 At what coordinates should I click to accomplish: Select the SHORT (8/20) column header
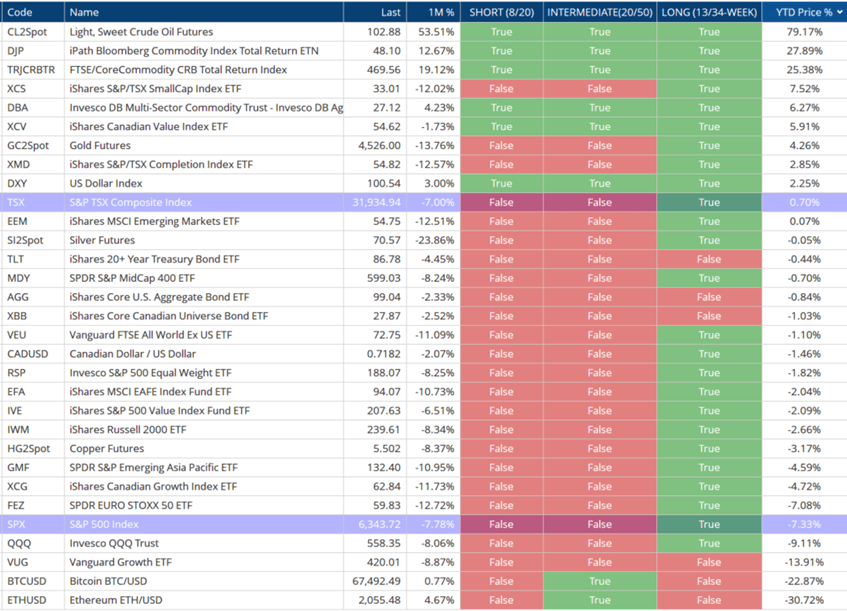point(501,12)
